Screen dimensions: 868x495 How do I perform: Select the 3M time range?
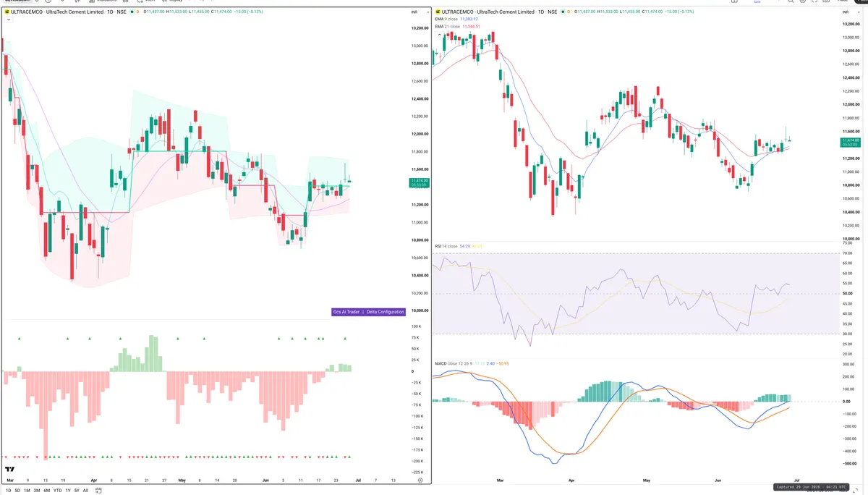[x=37, y=490]
